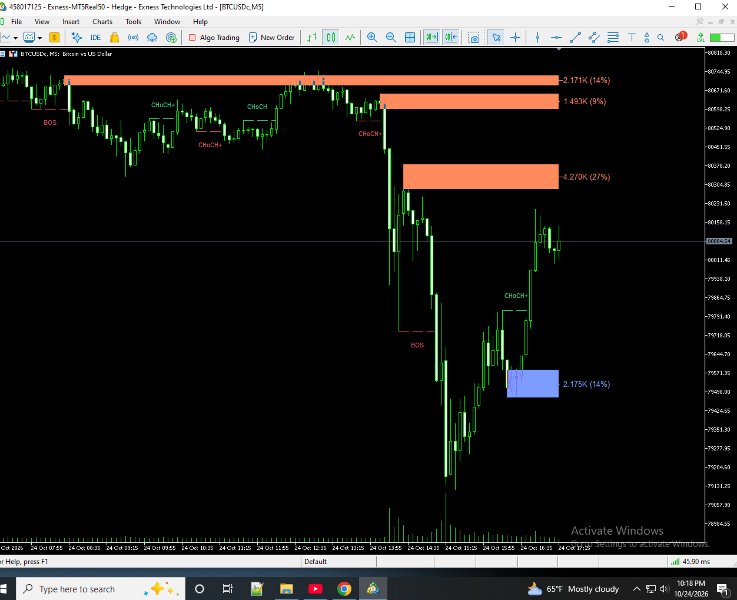
Task: Open File Explorer from the taskbar
Action: (286, 589)
